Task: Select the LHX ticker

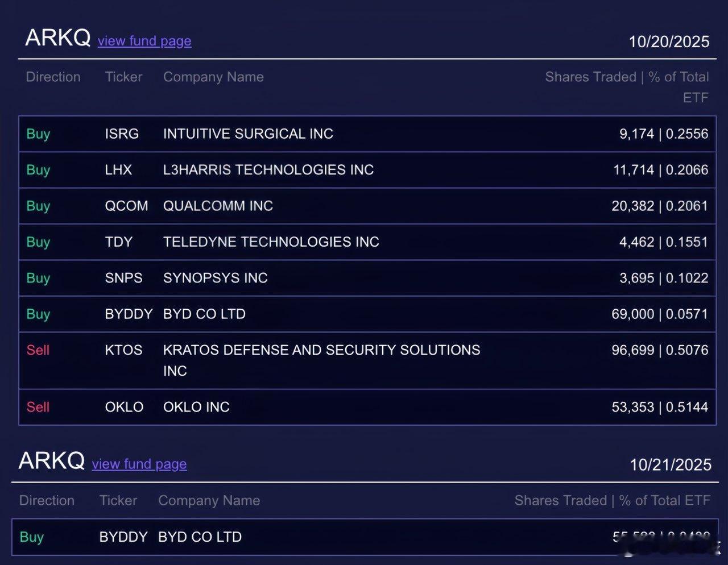Action: point(118,169)
